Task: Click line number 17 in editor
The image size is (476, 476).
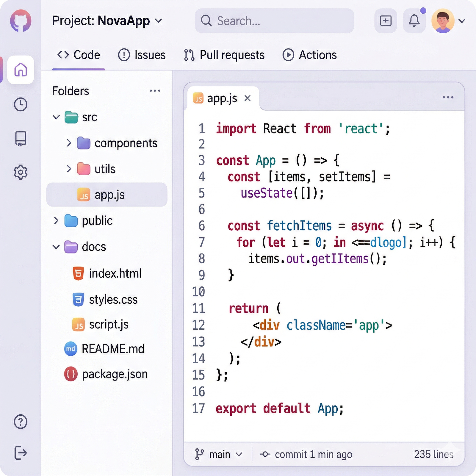Action: 198,408
